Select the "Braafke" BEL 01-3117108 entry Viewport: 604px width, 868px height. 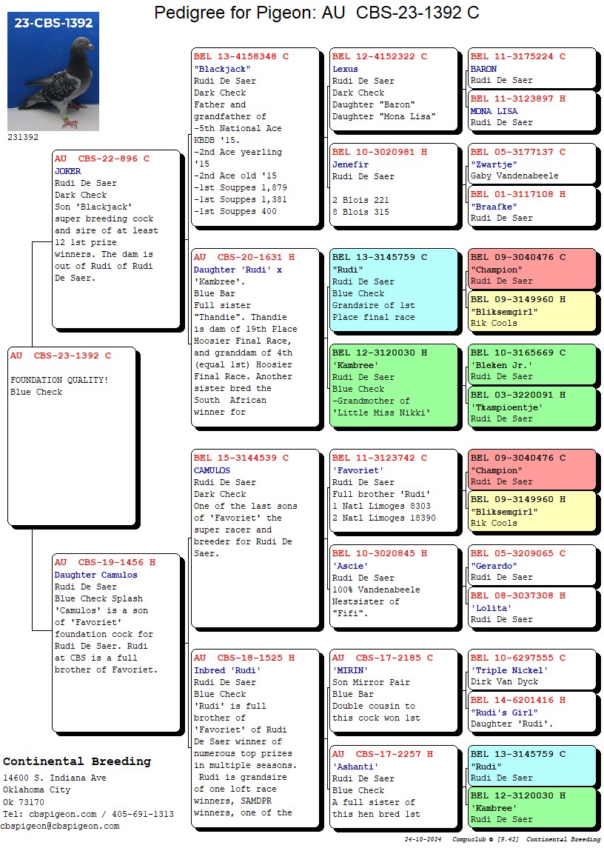click(x=531, y=206)
